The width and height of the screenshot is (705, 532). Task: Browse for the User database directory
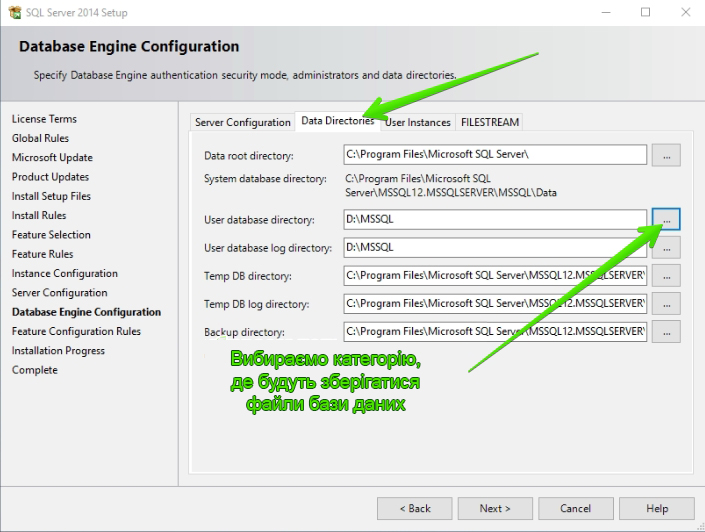(666, 219)
